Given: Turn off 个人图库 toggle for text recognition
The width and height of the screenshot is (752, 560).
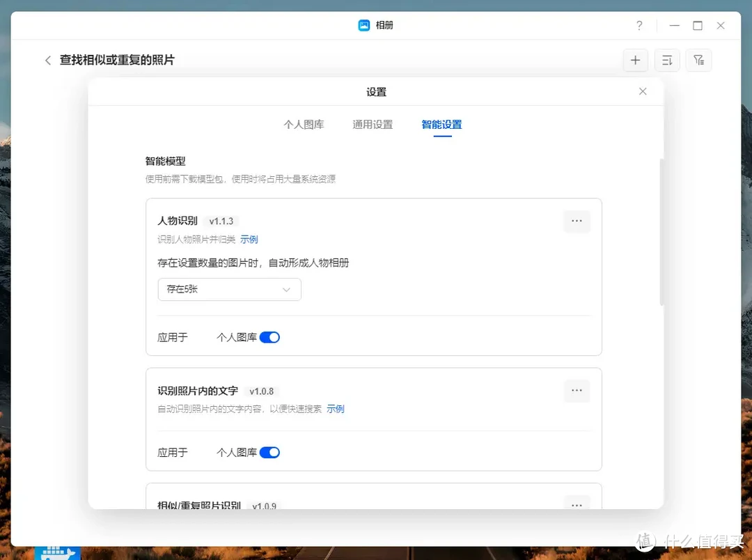Looking at the screenshot, I should [269, 452].
